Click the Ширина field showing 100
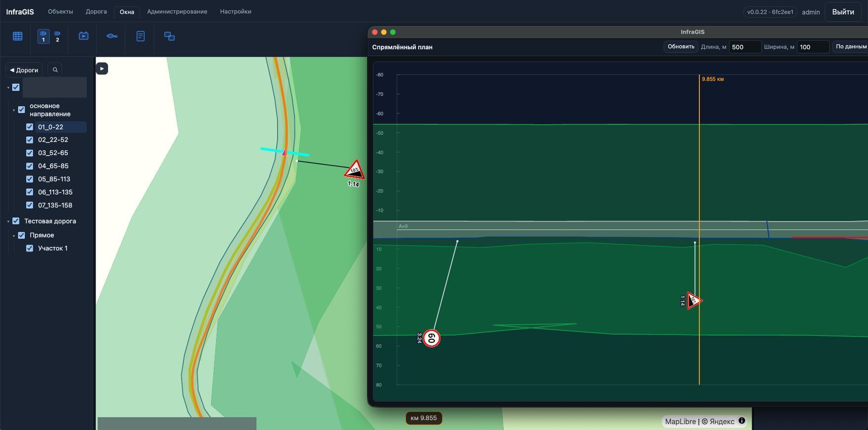Image resolution: width=868 pixels, height=430 pixels. 813,47
